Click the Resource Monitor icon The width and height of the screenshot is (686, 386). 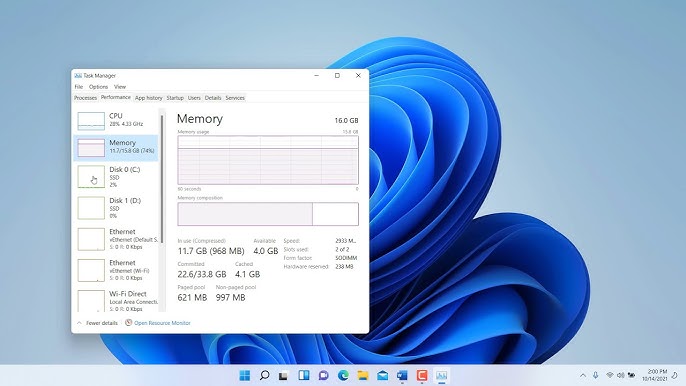[128, 323]
